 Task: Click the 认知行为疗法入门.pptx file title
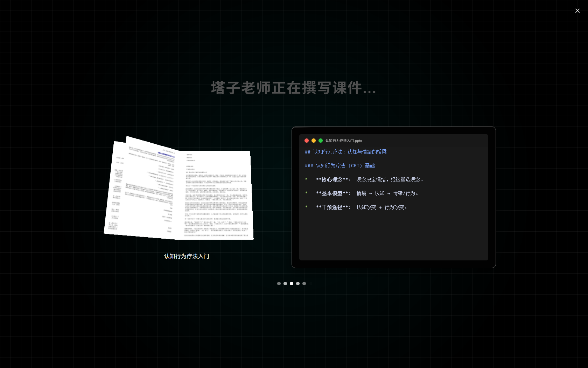coord(344,141)
